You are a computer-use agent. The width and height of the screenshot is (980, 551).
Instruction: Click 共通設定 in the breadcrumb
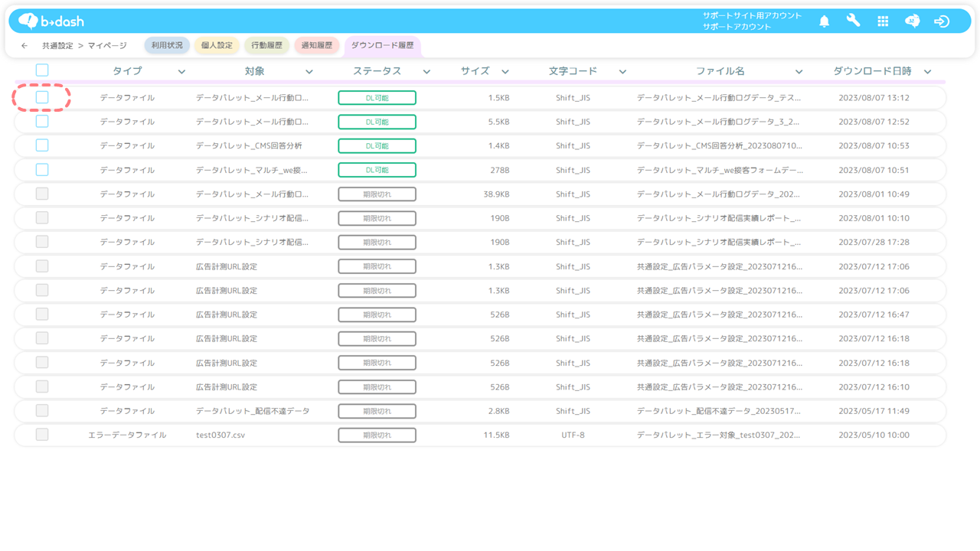click(x=57, y=46)
